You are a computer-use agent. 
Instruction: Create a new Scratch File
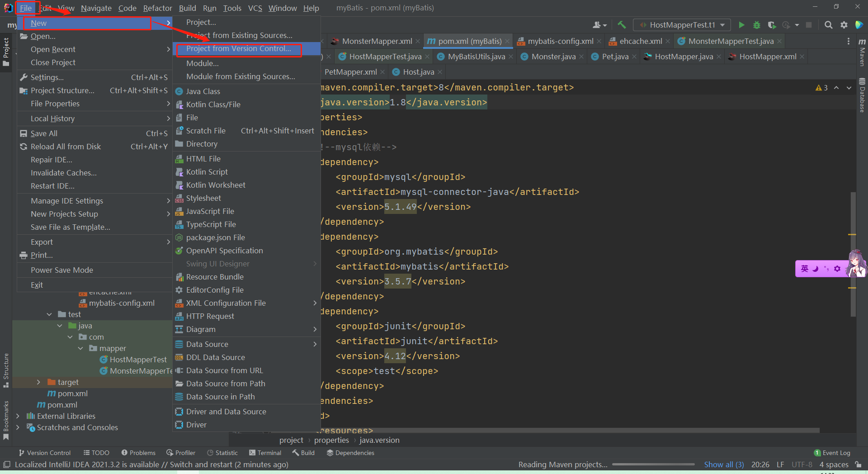(x=246, y=131)
